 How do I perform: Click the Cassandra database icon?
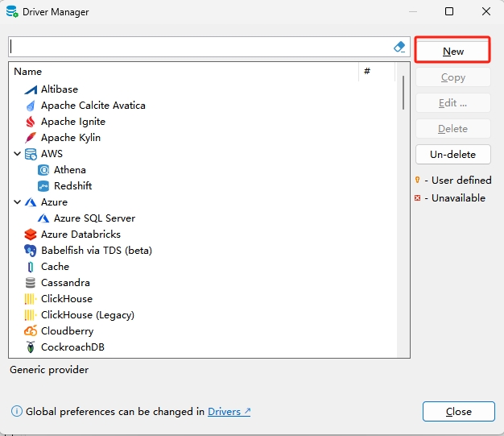31,283
